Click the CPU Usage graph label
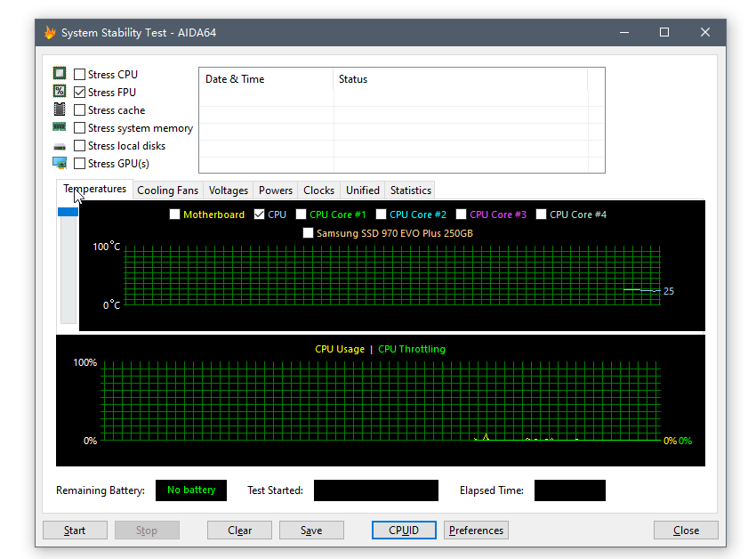 [x=340, y=349]
